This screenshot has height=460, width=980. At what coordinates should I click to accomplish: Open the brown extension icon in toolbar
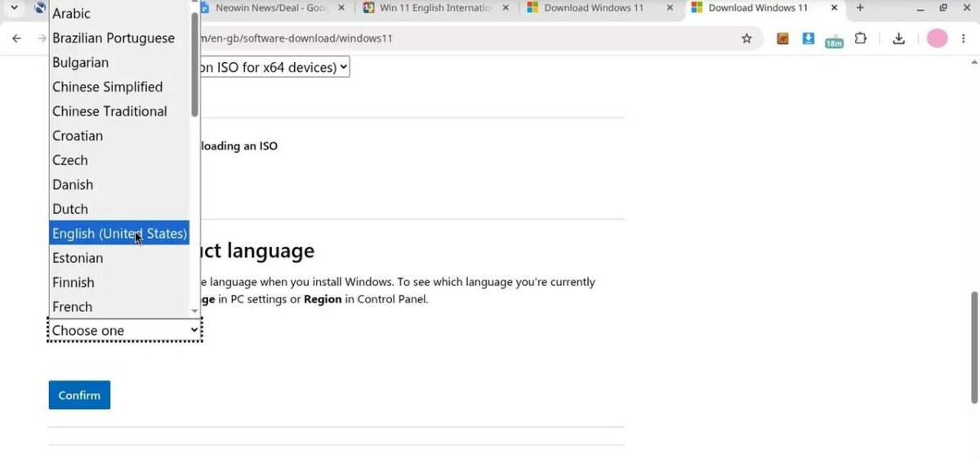tap(782, 38)
